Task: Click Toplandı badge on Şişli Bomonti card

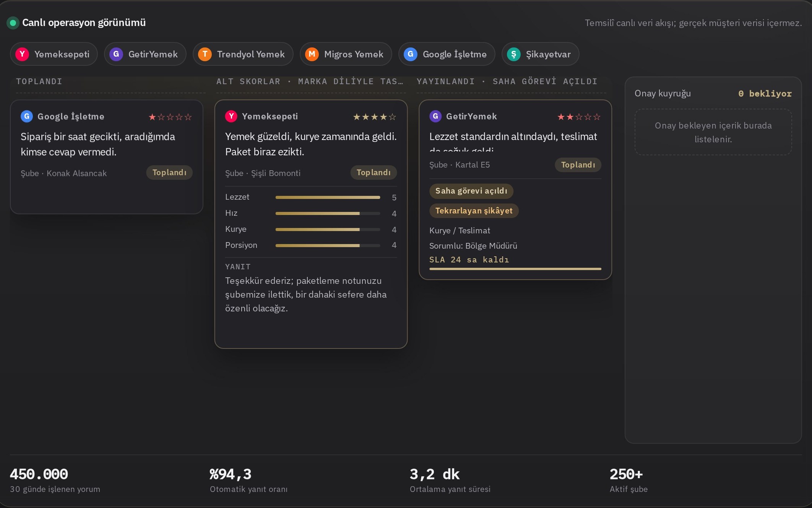Action: (374, 173)
